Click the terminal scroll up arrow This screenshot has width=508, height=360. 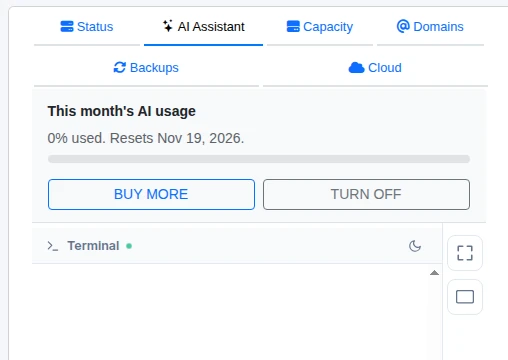[x=434, y=273]
